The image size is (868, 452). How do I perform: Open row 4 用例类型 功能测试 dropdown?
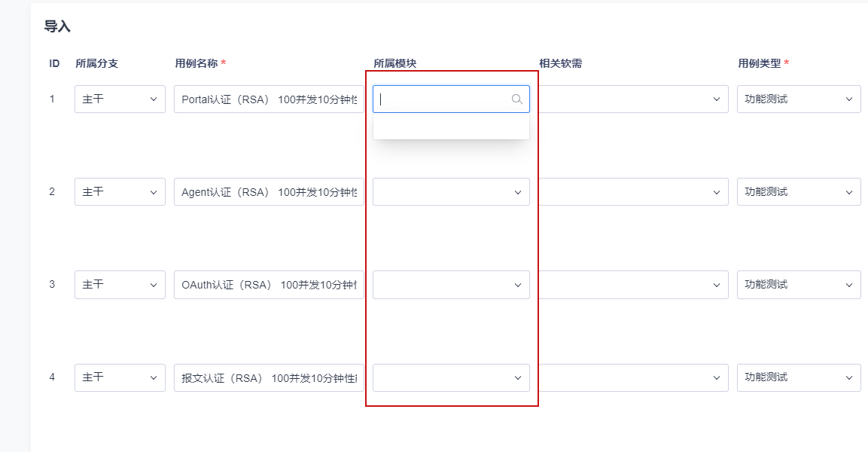pyautogui.click(x=799, y=377)
